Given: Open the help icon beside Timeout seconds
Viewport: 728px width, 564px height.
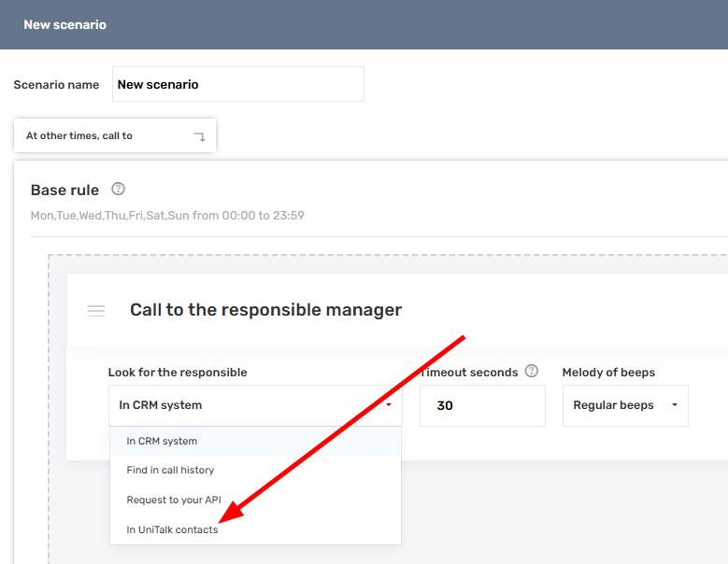Looking at the screenshot, I should tap(532, 371).
